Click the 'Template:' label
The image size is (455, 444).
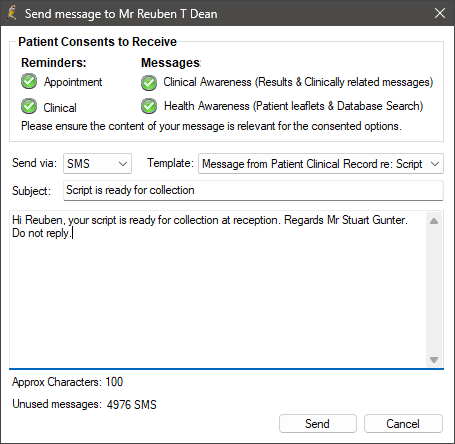pos(170,163)
